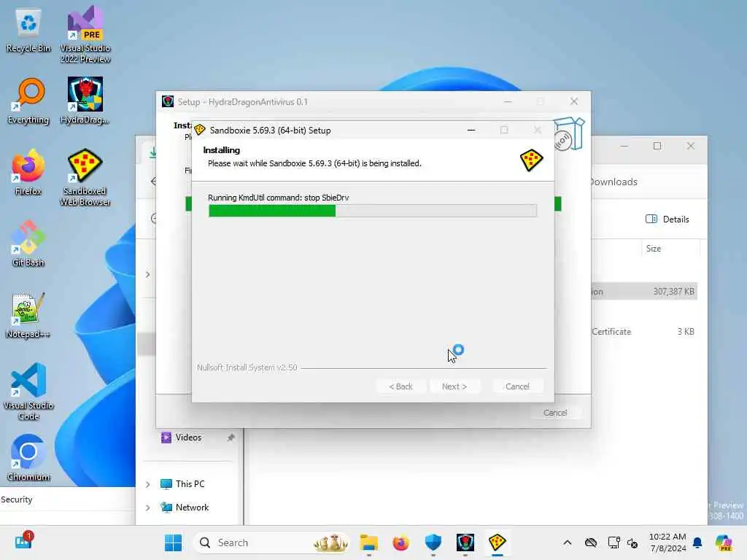Open the Everything search desktop shortcut
747x560 pixels.
tap(28, 101)
